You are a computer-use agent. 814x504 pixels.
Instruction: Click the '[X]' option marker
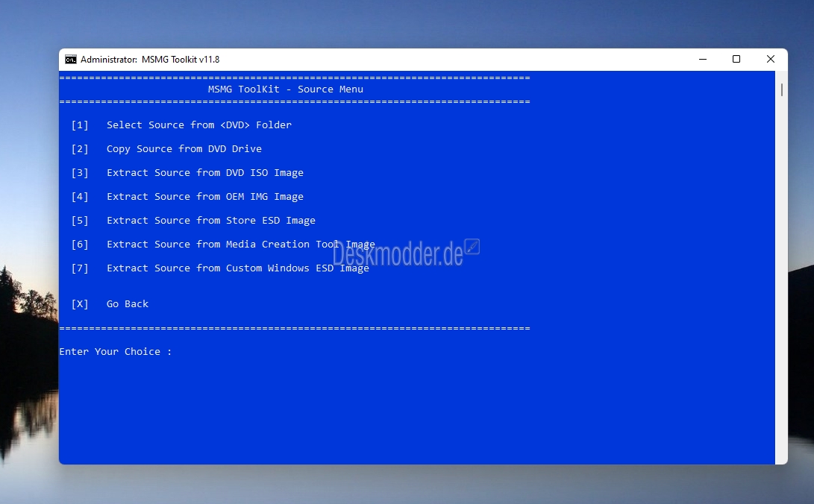[79, 304]
